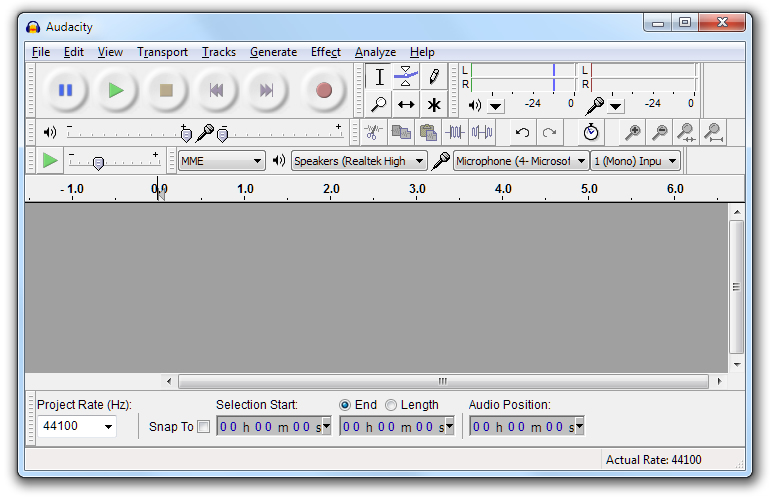This screenshot has width=780, height=504.
Task: Click the horizontal scrollbar left arrow
Action: pyautogui.click(x=169, y=382)
